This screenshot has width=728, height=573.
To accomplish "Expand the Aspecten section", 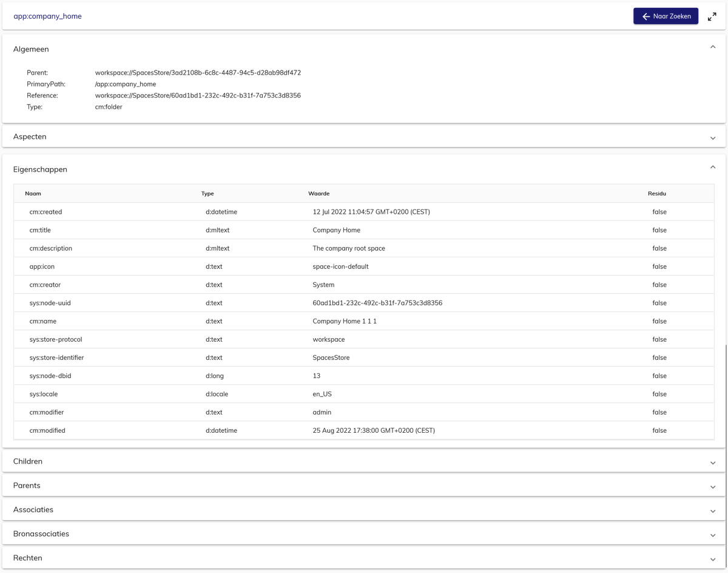I will click(x=713, y=137).
